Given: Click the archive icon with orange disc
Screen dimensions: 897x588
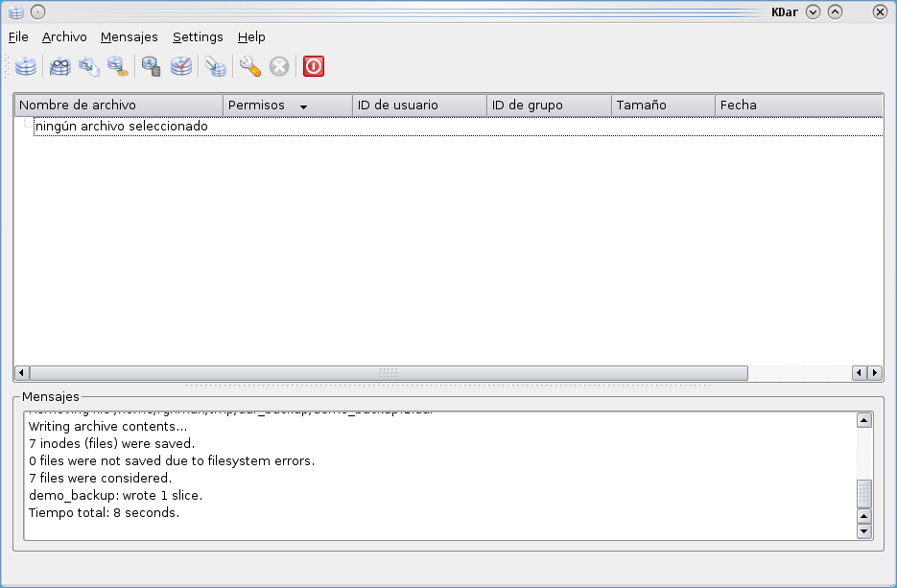Looking at the screenshot, I should [118, 66].
